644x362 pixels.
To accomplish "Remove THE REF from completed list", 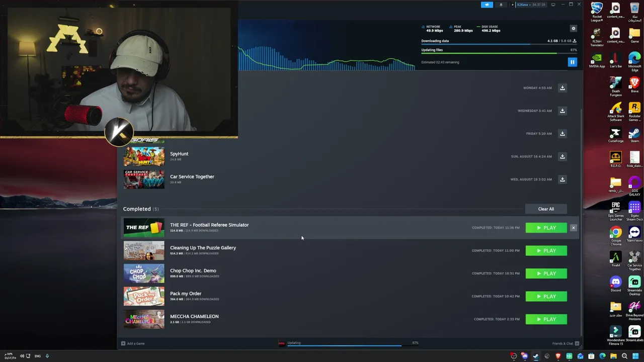I will click(573, 228).
